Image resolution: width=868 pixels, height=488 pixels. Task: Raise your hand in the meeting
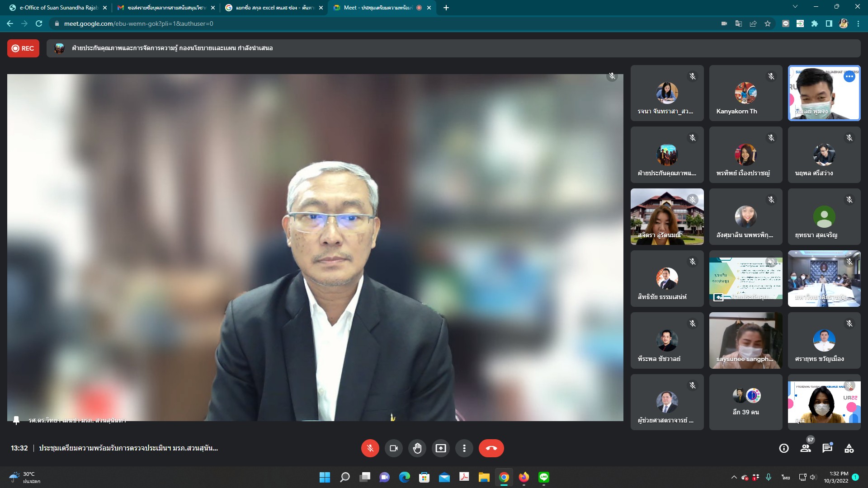pos(417,448)
